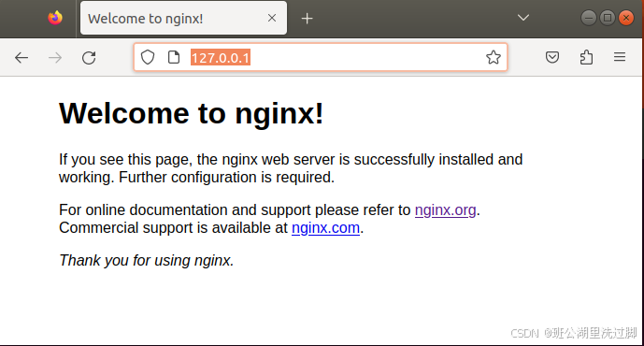The height and width of the screenshot is (346, 644).
Task: Open the Extensions puzzle icon
Action: click(586, 57)
